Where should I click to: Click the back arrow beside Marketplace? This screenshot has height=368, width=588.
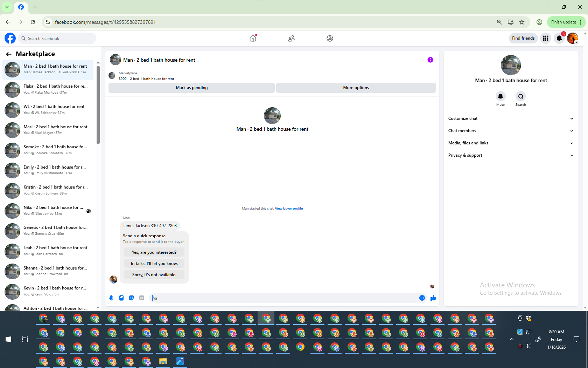(x=9, y=54)
